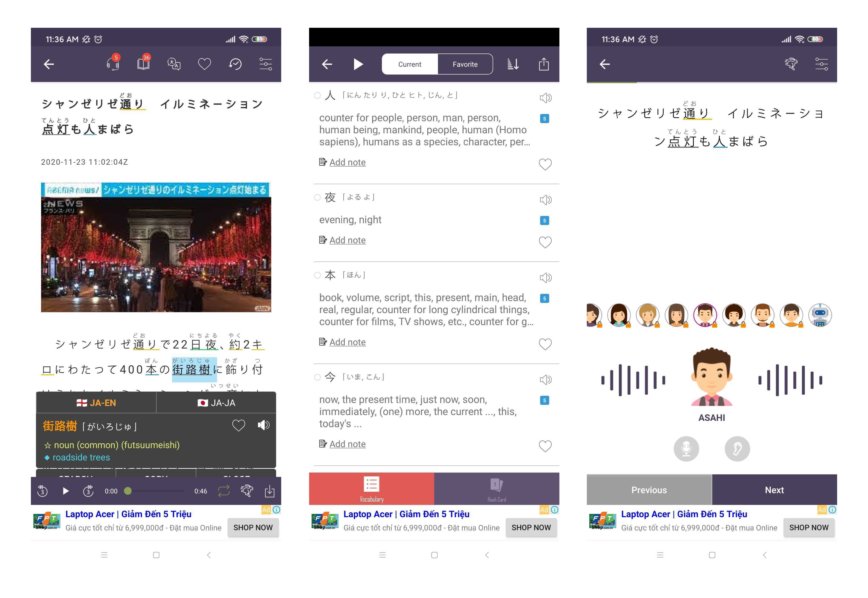Go back from the article screen

49,64
